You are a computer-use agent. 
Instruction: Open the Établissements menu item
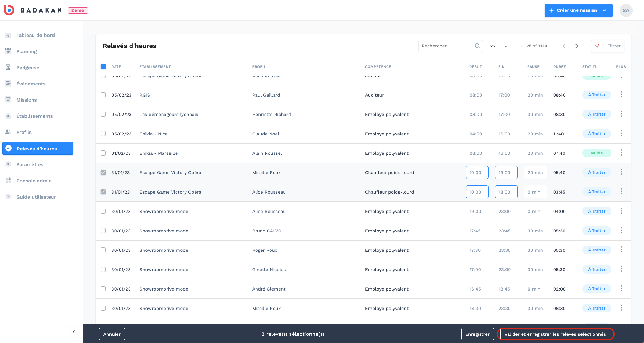pyautogui.click(x=34, y=116)
